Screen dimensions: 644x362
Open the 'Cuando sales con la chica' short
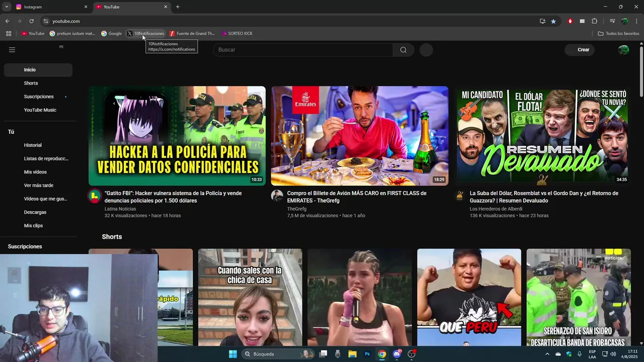coord(250,297)
